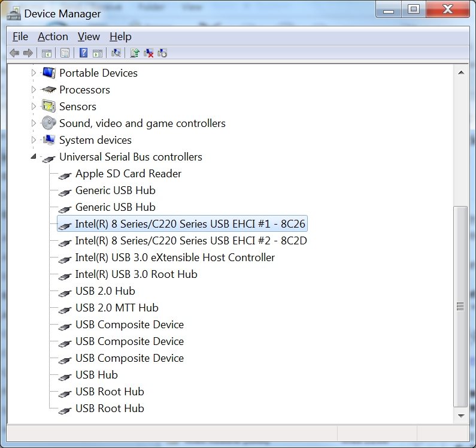Expand the Processors category arrow
Screen dimensions: 476x448
pyautogui.click(x=34, y=90)
